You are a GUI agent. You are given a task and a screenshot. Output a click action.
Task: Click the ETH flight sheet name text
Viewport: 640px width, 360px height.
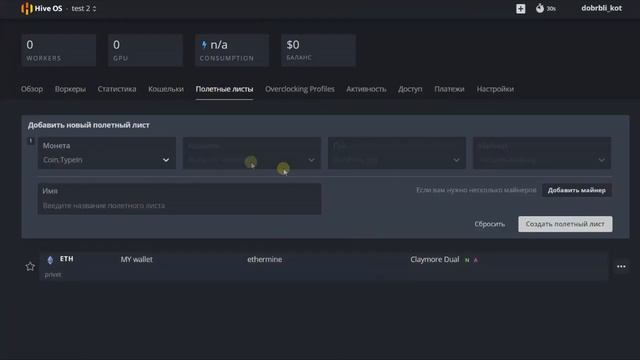click(53, 275)
